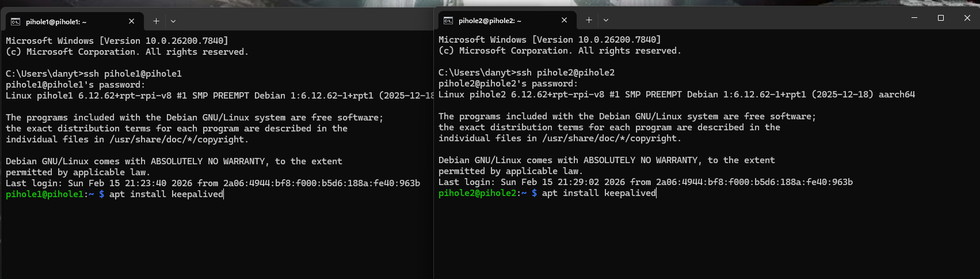Click the Microsoft Windows version line in pihole2
The width and height of the screenshot is (980, 279).
pyautogui.click(x=550, y=40)
